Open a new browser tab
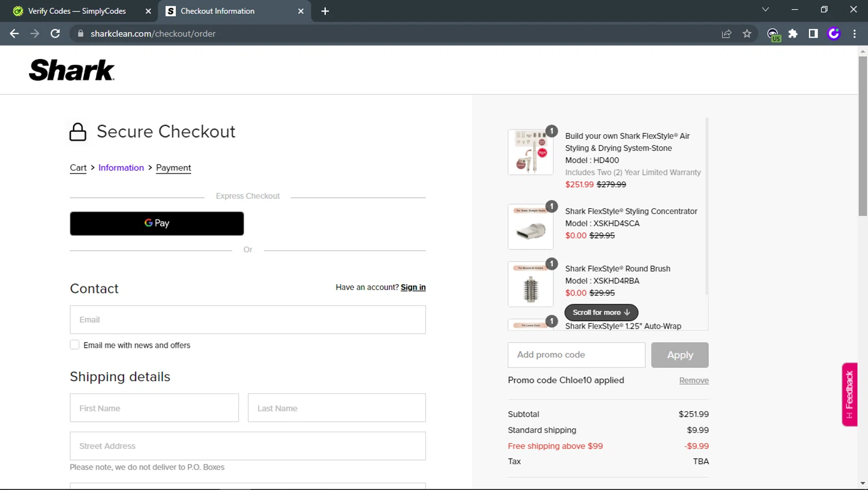 click(325, 11)
